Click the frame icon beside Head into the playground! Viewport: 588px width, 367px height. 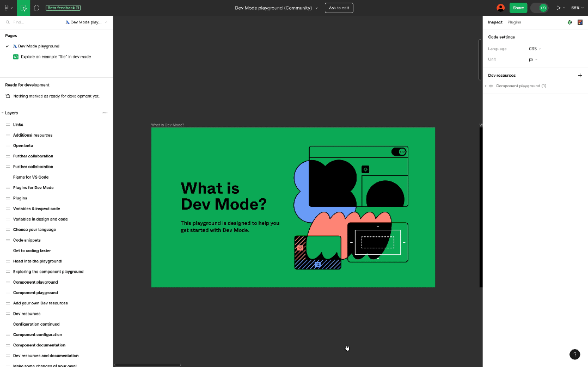[x=8, y=261]
